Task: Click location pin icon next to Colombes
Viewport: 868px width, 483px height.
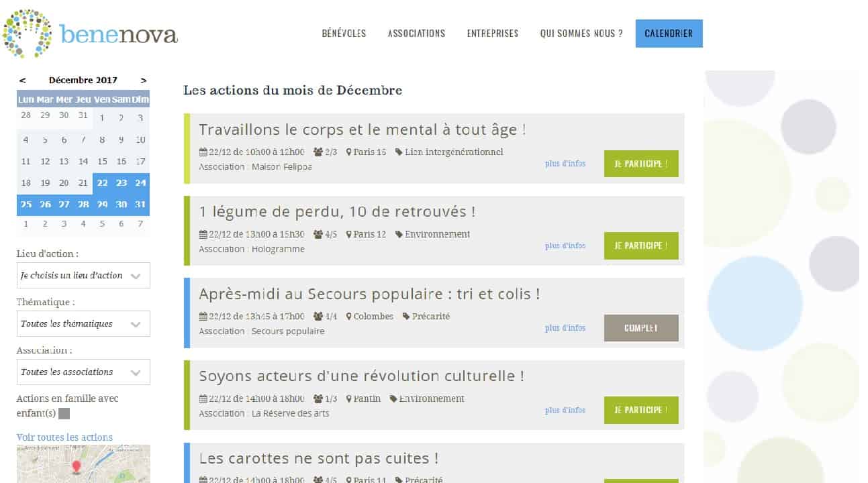Action: [x=349, y=317]
